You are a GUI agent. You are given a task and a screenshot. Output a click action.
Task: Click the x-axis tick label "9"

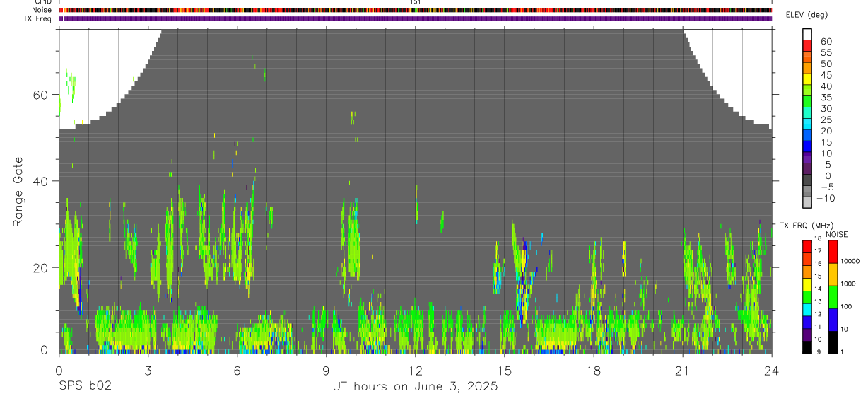(326, 371)
